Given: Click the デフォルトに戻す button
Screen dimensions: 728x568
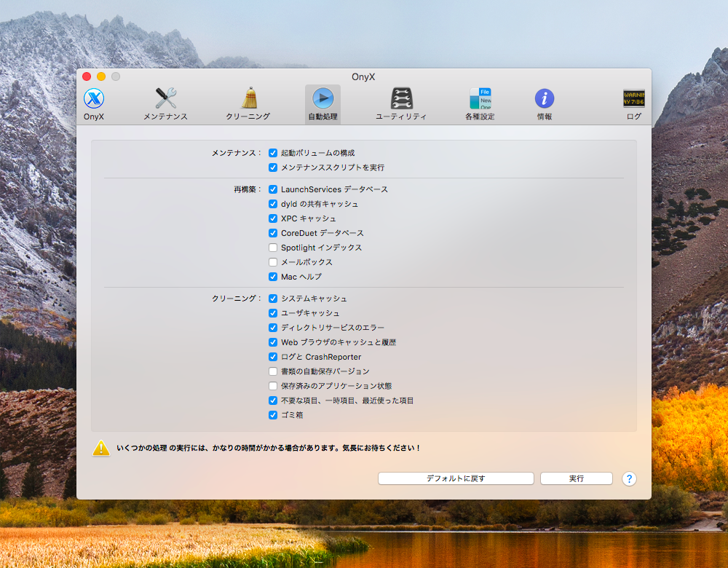Looking at the screenshot, I should [x=456, y=478].
